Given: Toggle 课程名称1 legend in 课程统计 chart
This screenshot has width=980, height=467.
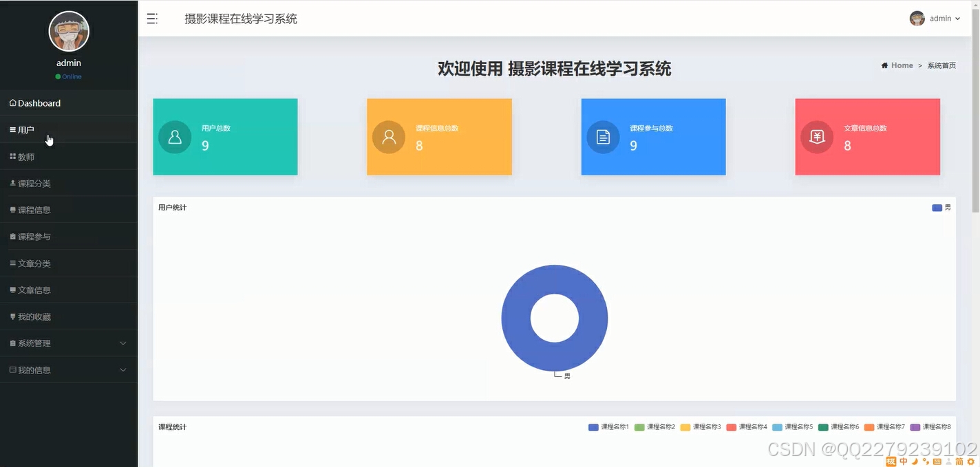Looking at the screenshot, I should click(608, 426).
